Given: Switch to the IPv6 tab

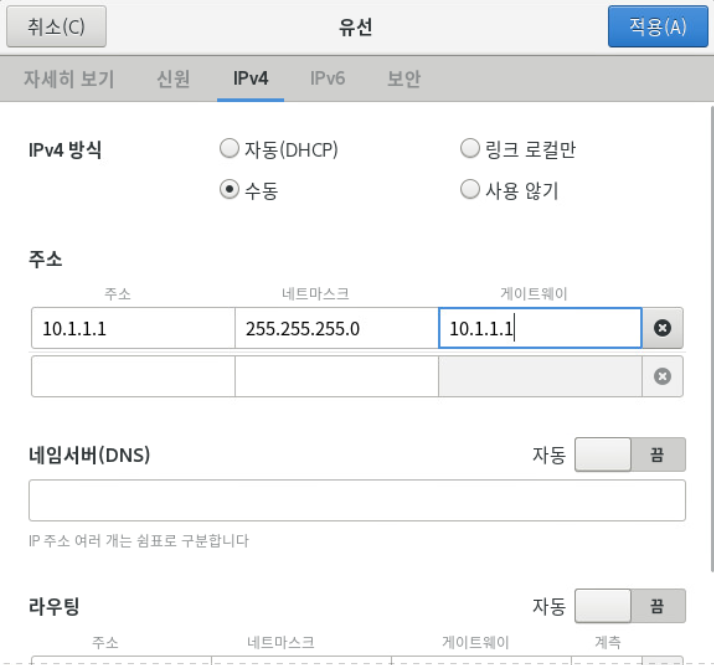Looking at the screenshot, I should point(327,79).
